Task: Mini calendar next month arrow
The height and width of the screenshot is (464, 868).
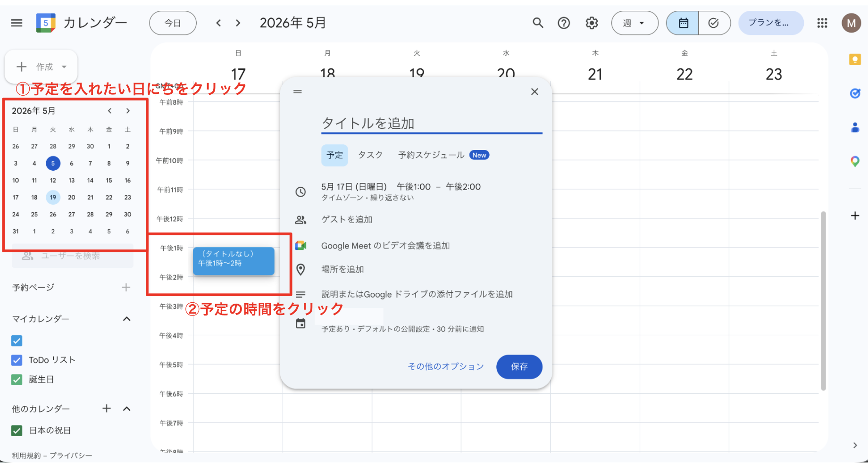Action: 128,111
